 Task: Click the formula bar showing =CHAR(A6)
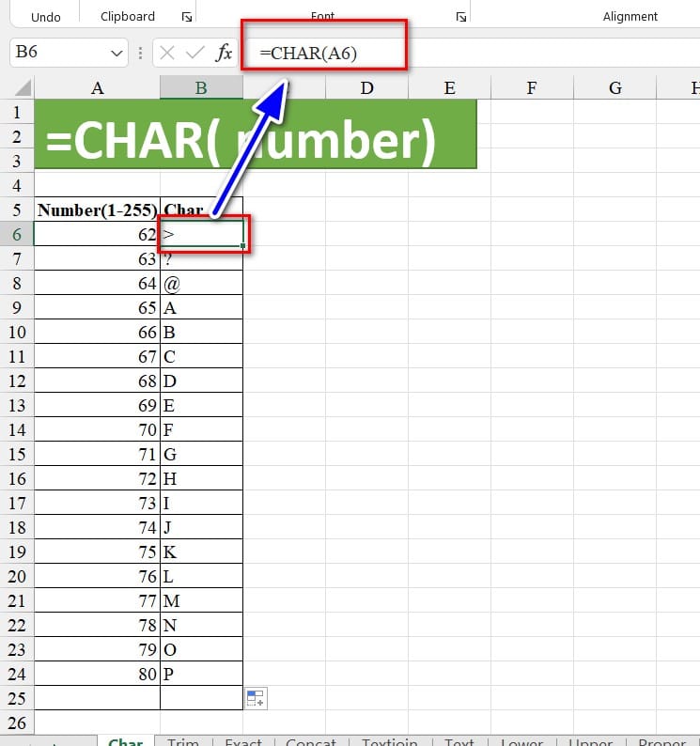(x=470, y=53)
